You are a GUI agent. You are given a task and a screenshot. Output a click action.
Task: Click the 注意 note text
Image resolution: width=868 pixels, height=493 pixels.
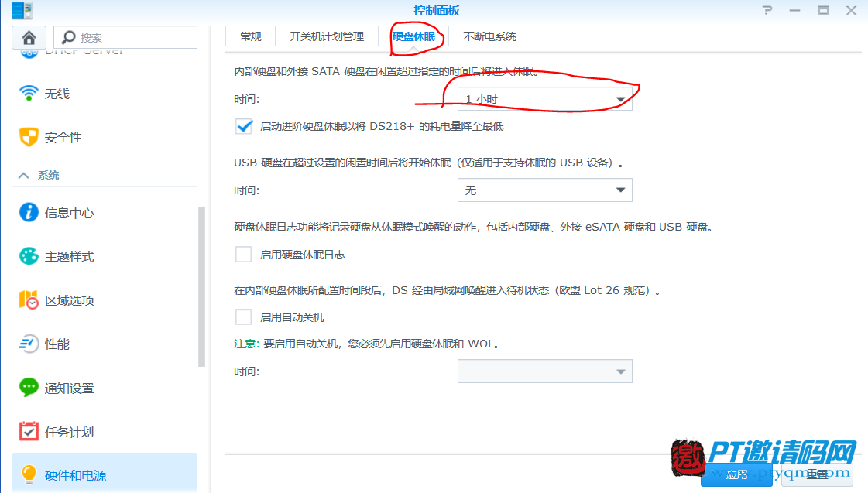tap(246, 344)
